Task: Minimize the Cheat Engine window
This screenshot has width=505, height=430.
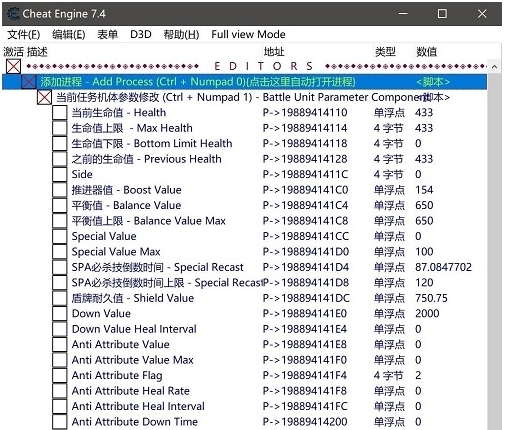Action: [403, 14]
